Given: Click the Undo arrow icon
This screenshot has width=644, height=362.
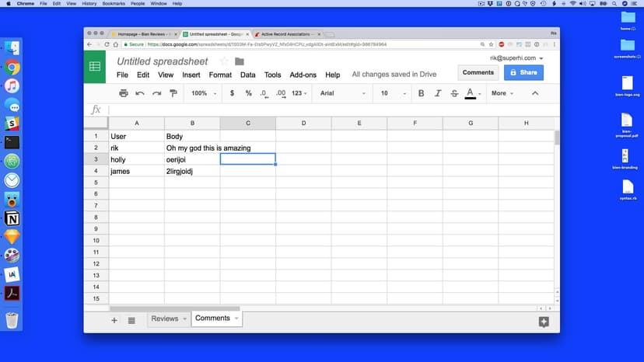Looking at the screenshot, I should [x=140, y=93].
